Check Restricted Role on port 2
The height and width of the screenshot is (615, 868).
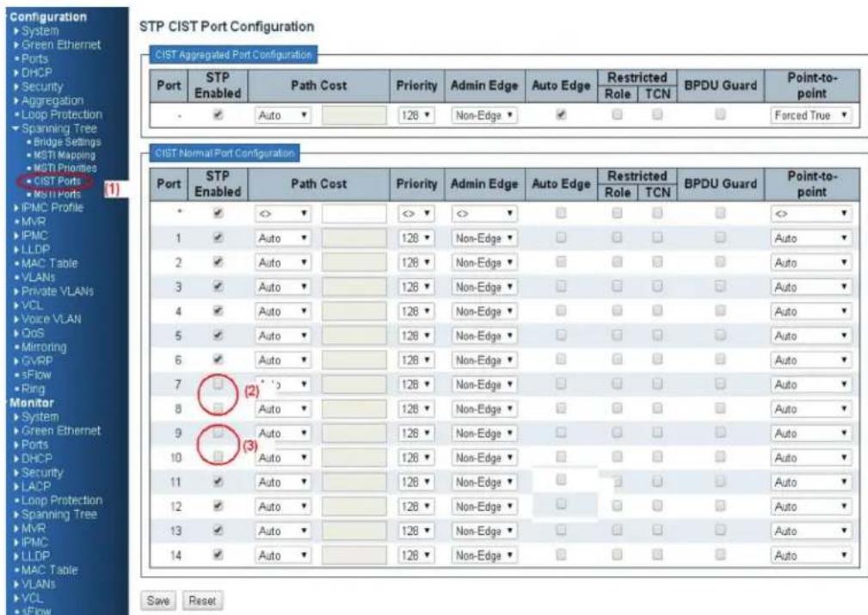(617, 261)
